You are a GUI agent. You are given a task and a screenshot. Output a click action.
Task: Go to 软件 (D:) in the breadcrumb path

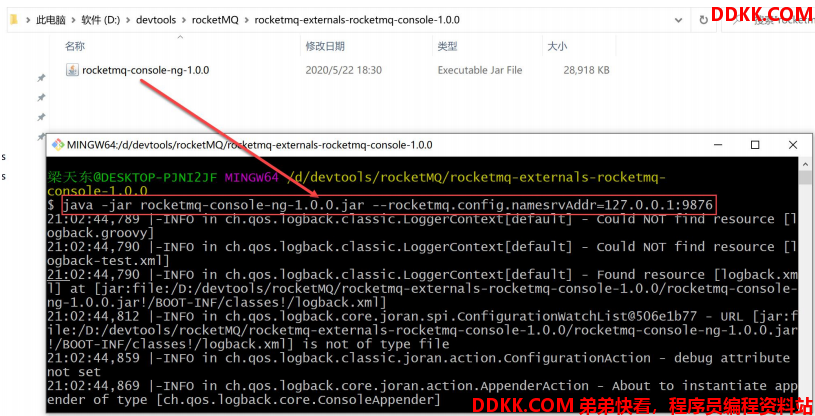click(x=101, y=20)
